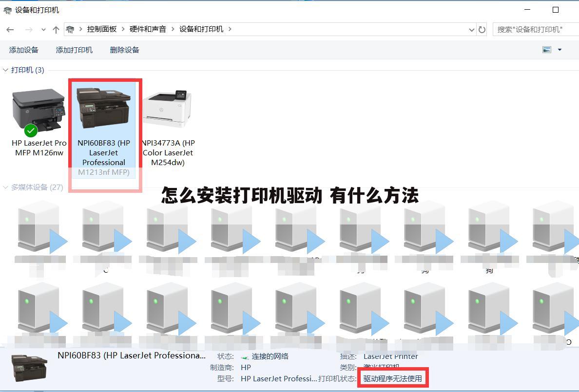
Task: Click 控制面板 in the breadcrumb
Action: 101,29
